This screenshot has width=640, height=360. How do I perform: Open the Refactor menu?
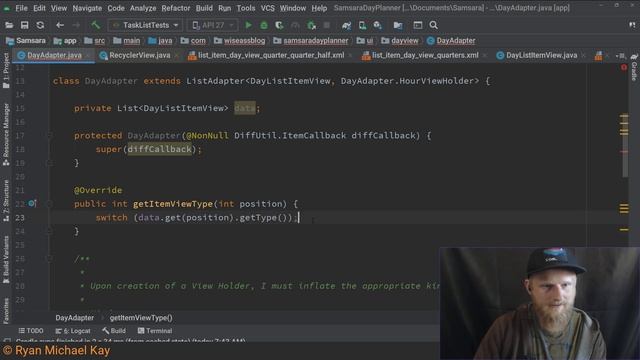[x=176, y=8]
